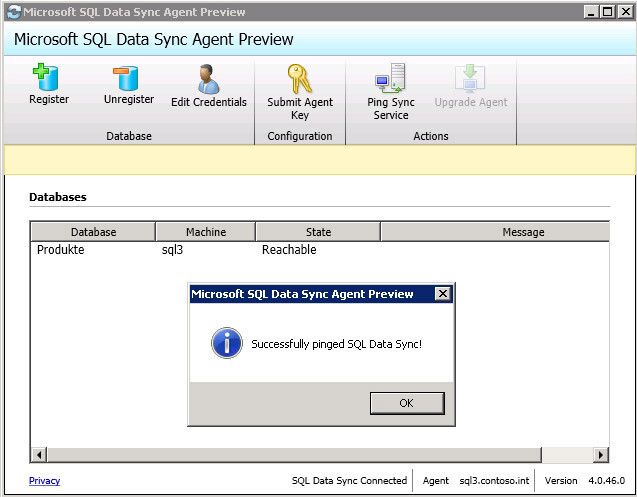The width and height of the screenshot is (637, 497).
Task: Click the Submit Agent Key icon
Action: pos(299,79)
